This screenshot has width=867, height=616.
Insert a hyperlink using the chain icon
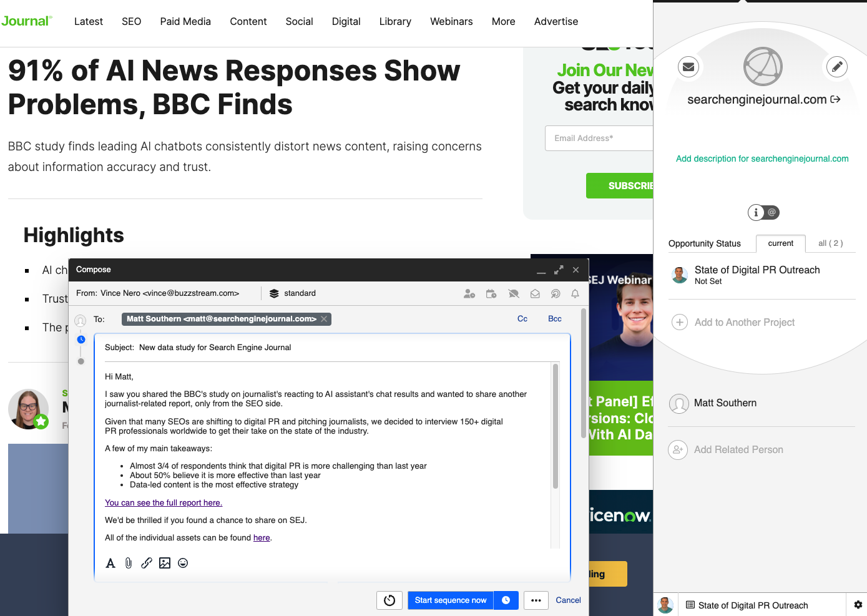point(147,563)
